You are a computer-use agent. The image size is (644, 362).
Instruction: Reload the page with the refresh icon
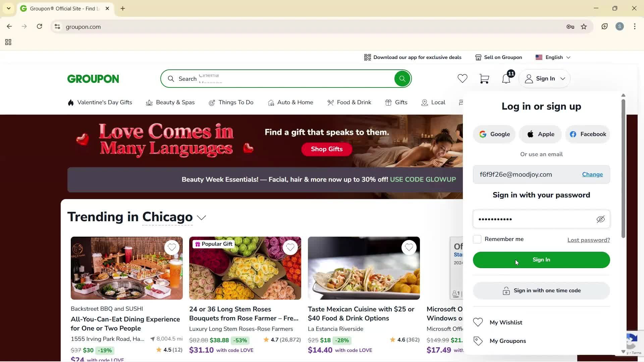click(40, 27)
